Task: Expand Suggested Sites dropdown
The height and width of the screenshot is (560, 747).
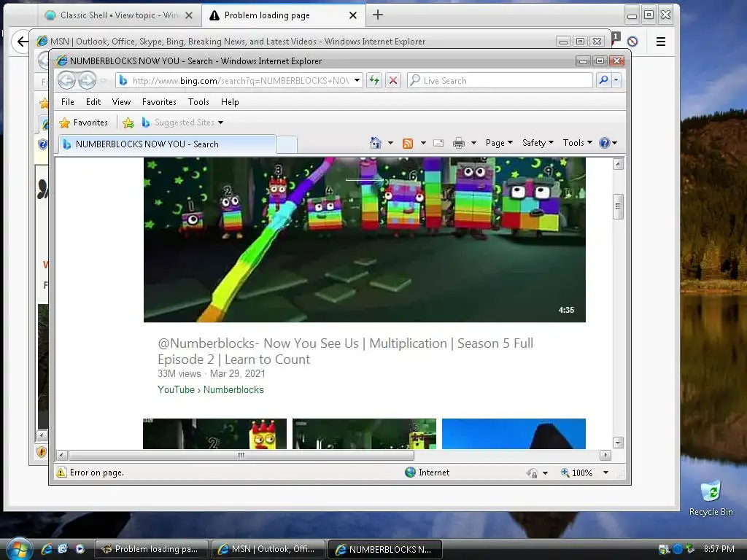Action: [220, 122]
